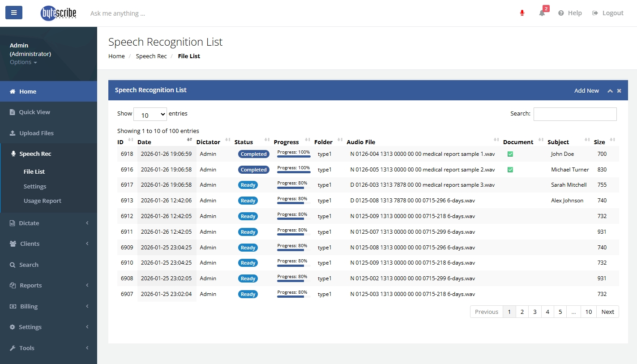
Task: Click document checkbox for medical report sample 2
Action: pos(510,170)
